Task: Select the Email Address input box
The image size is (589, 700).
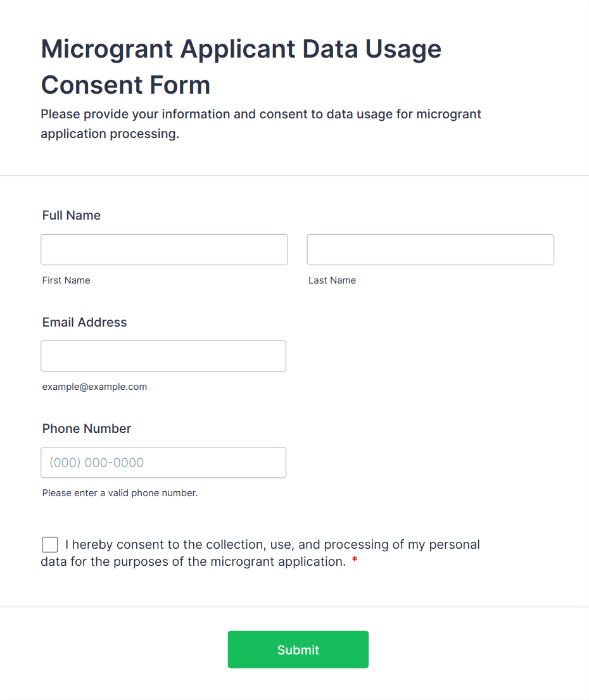Action: tap(163, 356)
